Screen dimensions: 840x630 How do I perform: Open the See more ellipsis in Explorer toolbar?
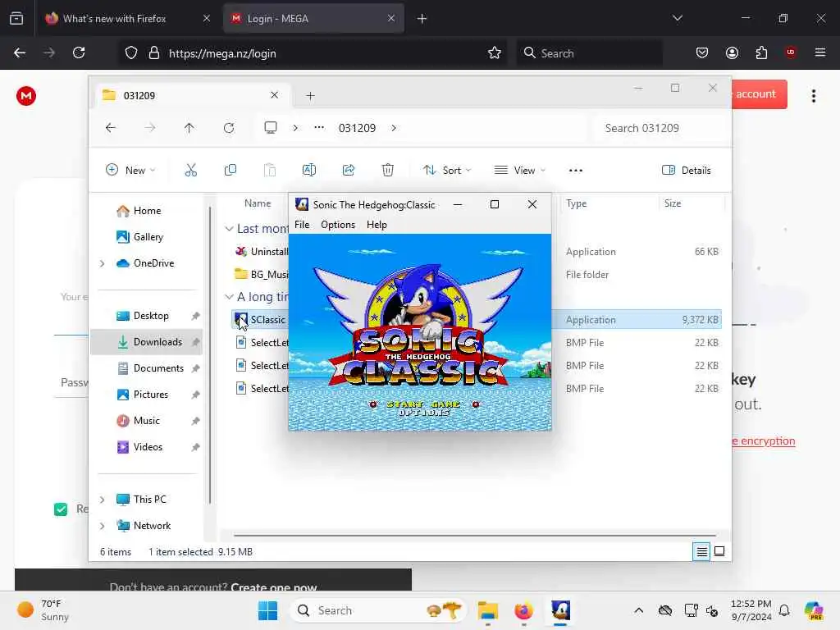click(575, 171)
